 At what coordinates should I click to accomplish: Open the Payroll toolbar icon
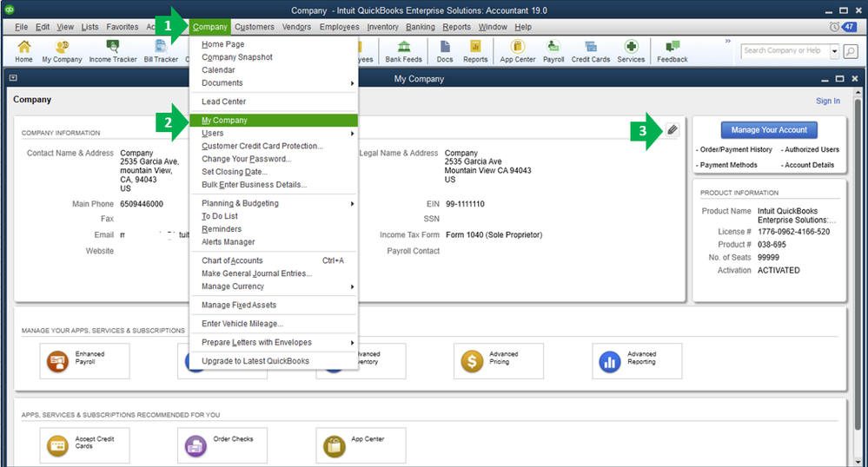coord(553,51)
